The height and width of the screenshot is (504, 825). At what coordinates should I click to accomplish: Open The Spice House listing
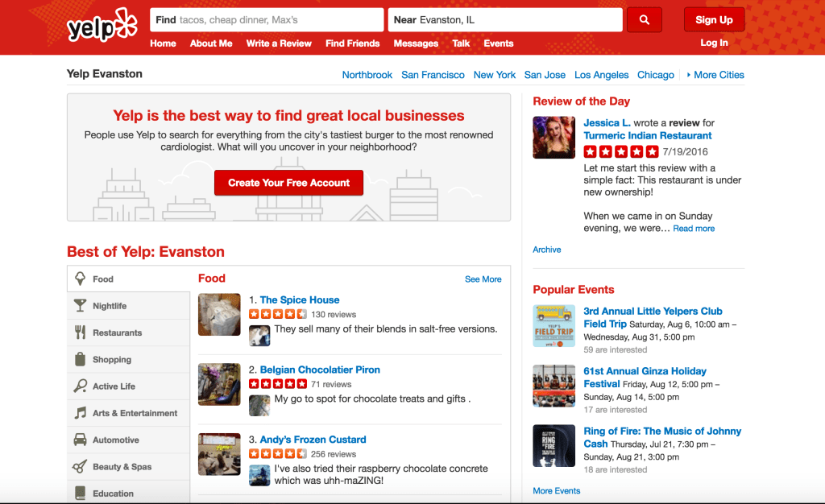pyautogui.click(x=300, y=300)
